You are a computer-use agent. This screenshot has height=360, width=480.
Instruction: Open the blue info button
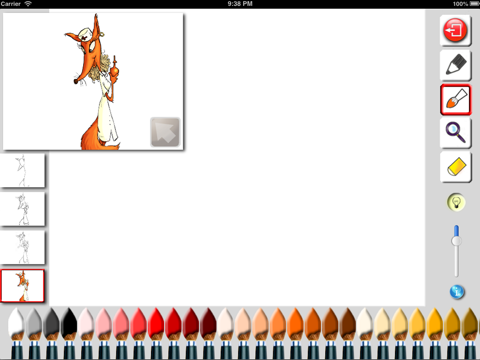pos(457,292)
